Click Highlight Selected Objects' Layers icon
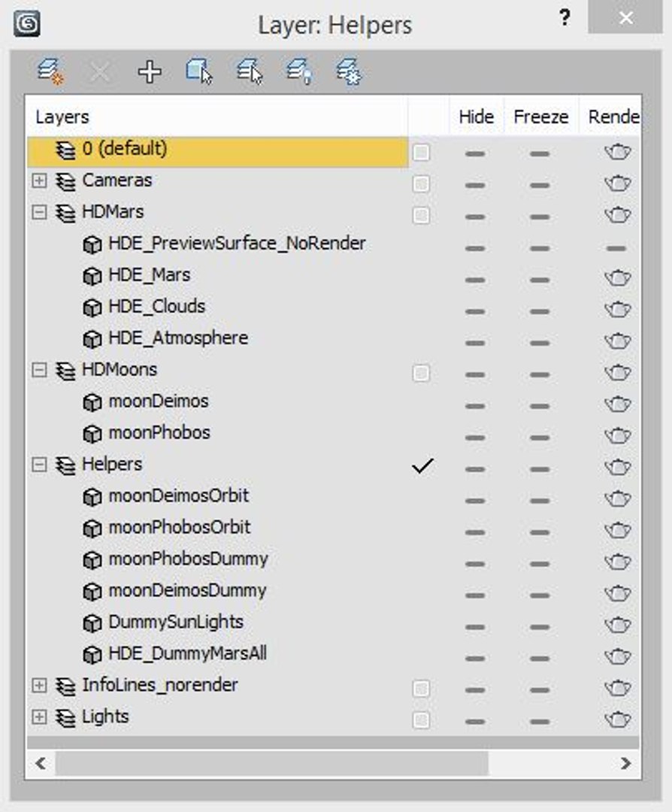 pyautogui.click(x=250, y=71)
